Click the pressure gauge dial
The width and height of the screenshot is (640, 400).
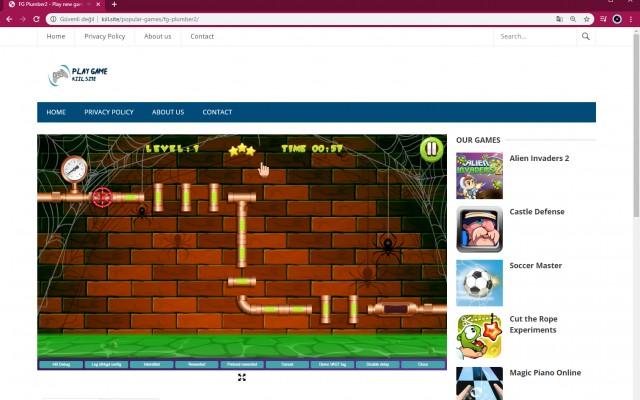74,169
